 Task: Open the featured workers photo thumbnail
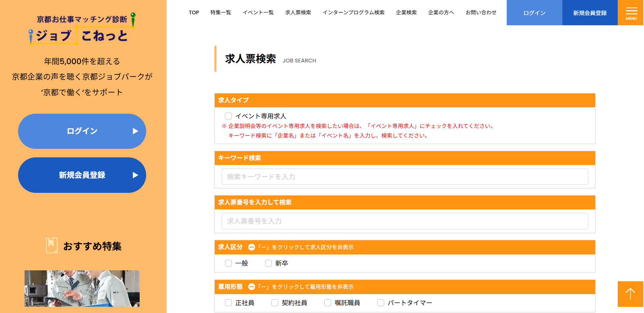click(82, 288)
